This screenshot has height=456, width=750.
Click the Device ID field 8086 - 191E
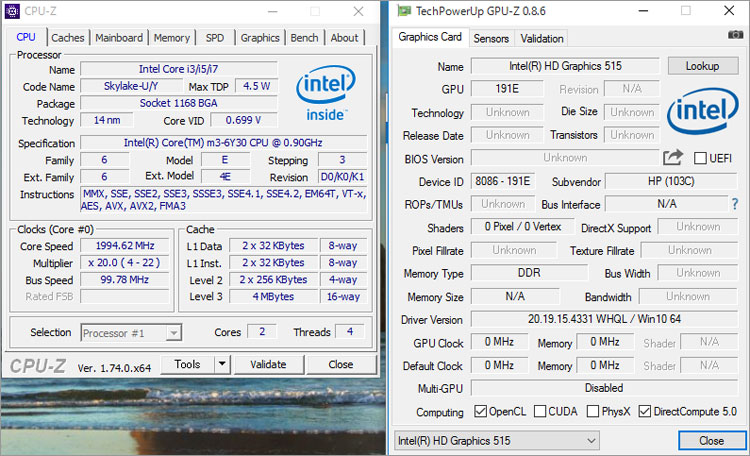[x=503, y=181]
